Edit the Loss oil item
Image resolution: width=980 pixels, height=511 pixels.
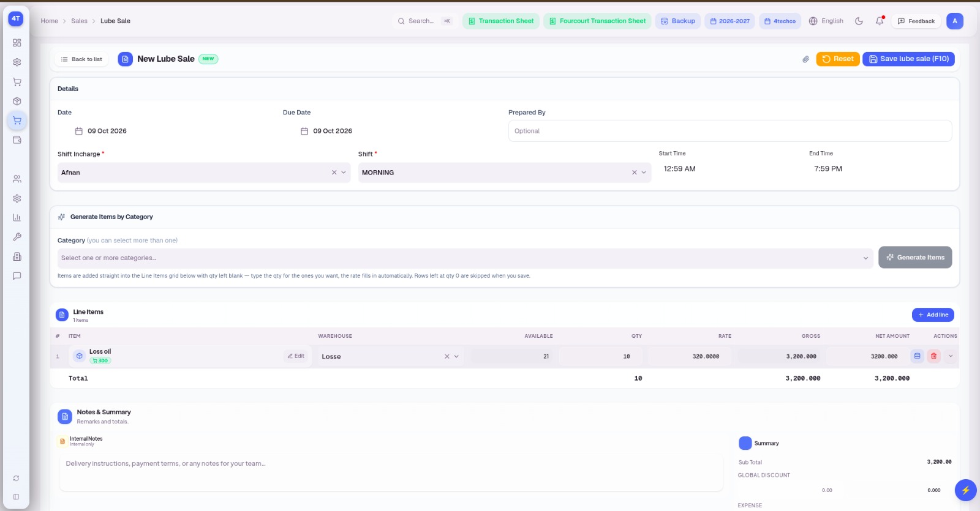(x=296, y=356)
